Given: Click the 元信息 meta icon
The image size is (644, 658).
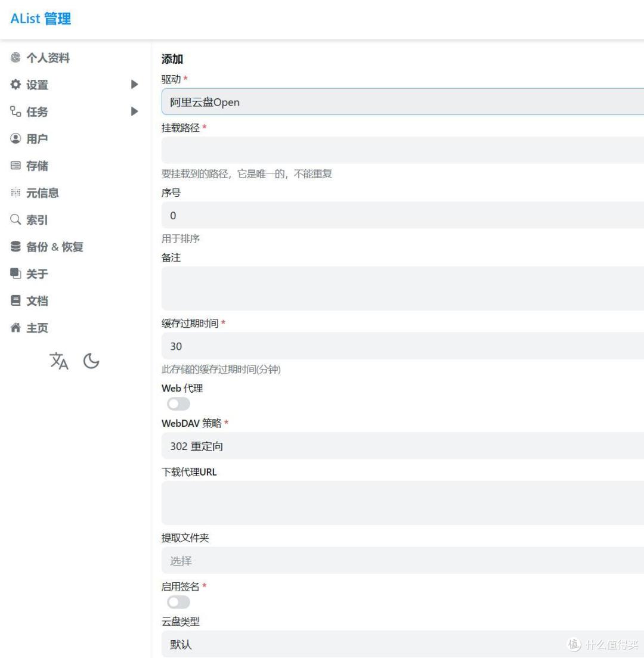Looking at the screenshot, I should (16, 193).
